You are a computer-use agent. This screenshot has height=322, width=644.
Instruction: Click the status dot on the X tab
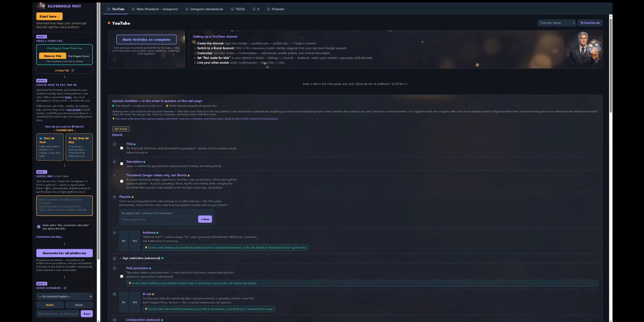pos(254,9)
